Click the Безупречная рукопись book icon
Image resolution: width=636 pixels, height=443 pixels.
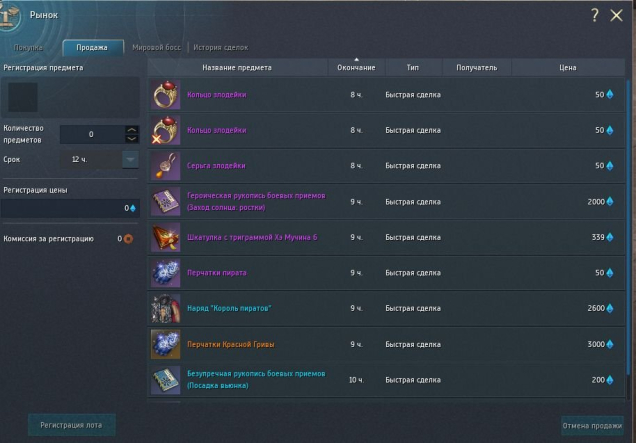(165, 380)
